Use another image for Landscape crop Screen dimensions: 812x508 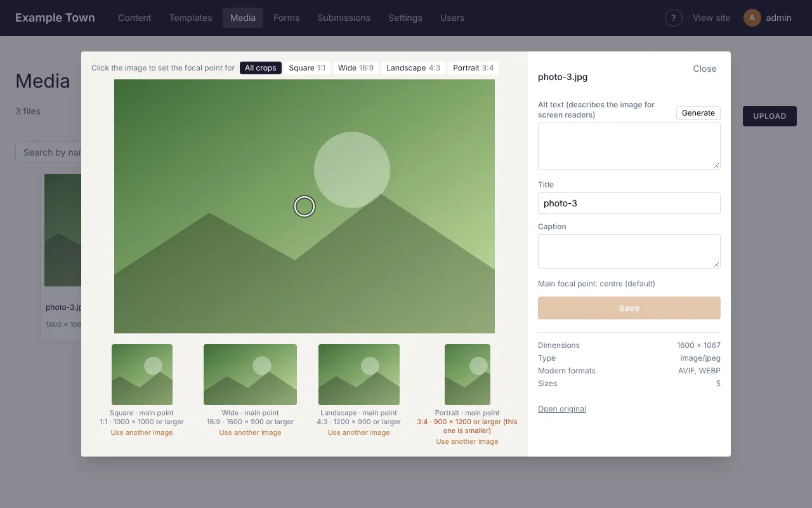point(359,432)
